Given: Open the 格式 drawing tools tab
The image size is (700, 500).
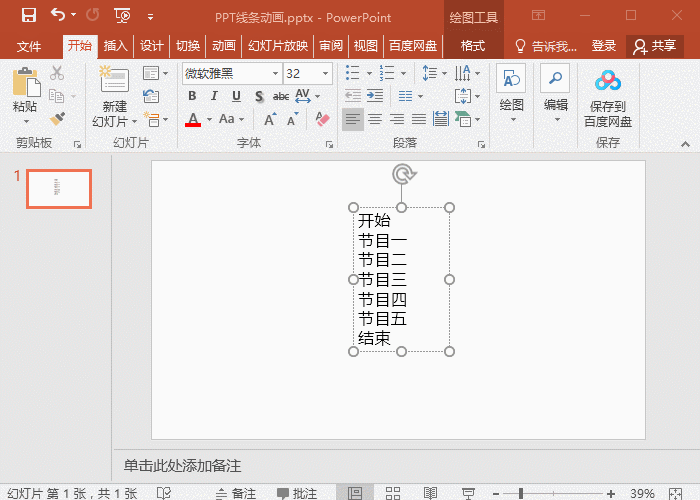Looking at the screenshot, I should (473, 46).
